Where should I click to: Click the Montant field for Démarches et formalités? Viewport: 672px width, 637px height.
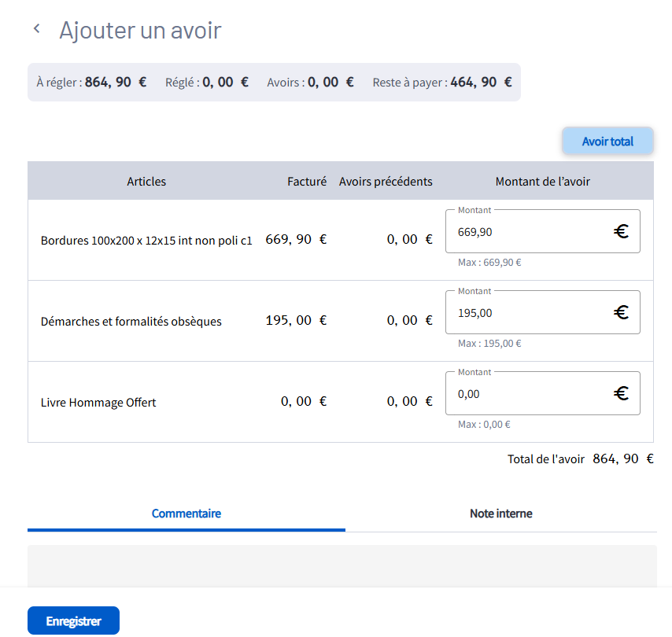tap(527, 313)
